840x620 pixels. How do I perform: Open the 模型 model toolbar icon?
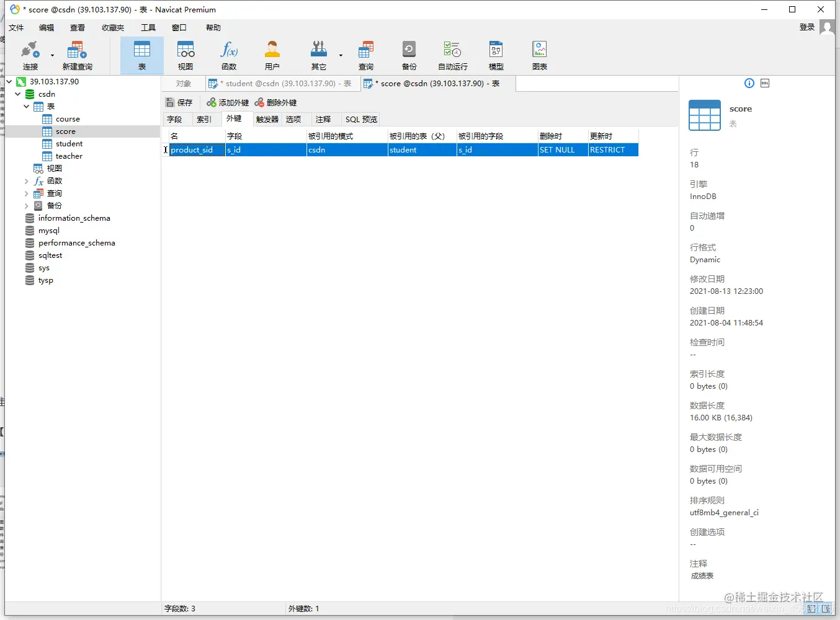pyautogui.click(x=496, y=55)
